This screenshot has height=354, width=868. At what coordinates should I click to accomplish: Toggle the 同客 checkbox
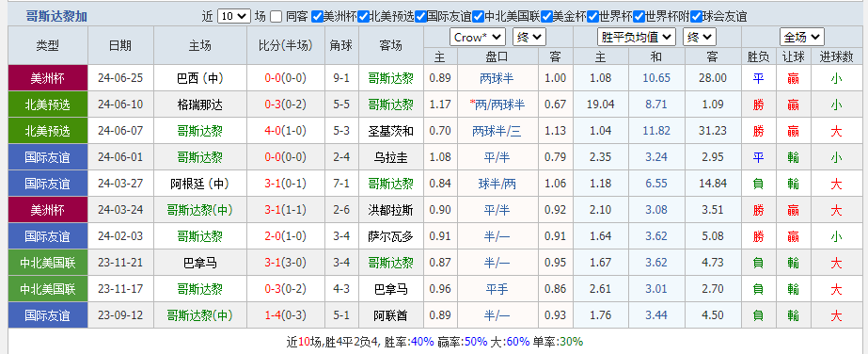click(x=276, y=17)
